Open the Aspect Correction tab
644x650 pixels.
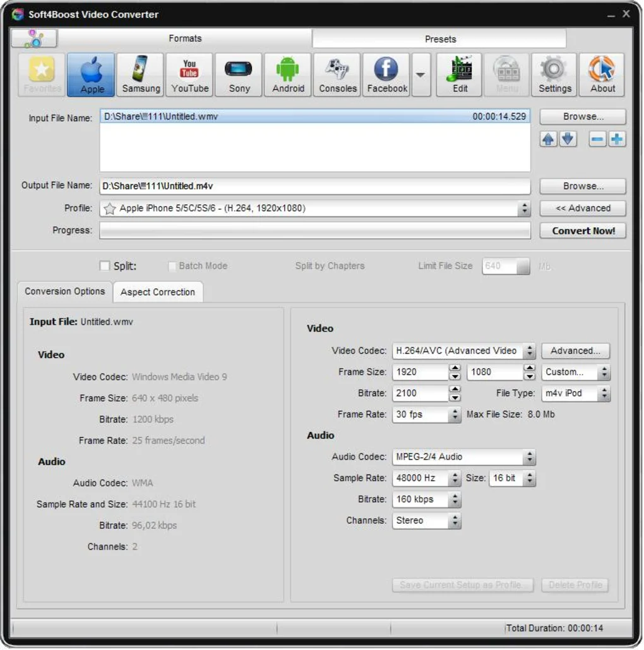pyautogui.click(x=158, y=292)
